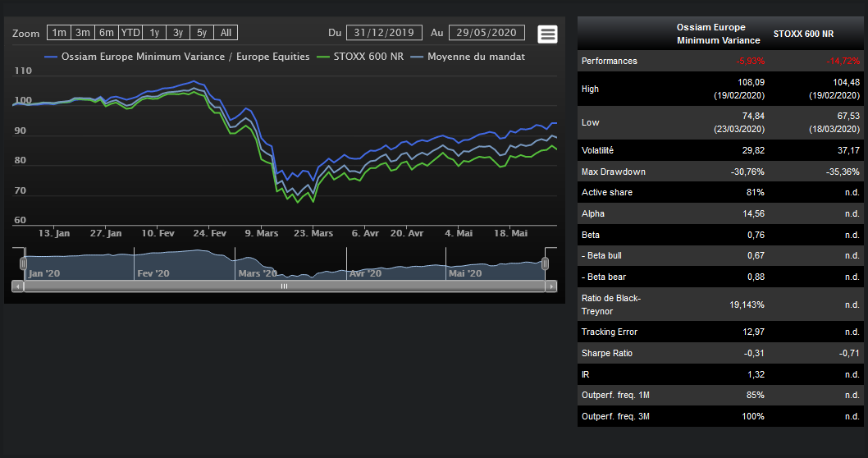
Task: Select the Volatilité row label
Action: [x=597, y=150]
